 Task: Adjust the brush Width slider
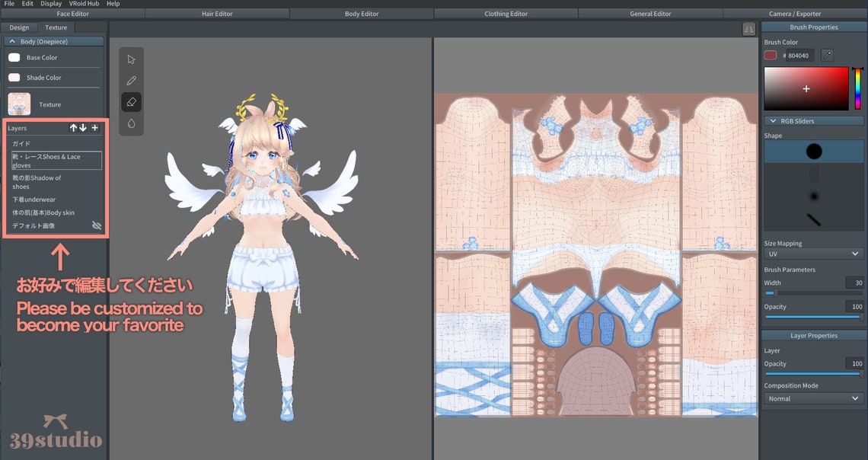coord(812,293)
